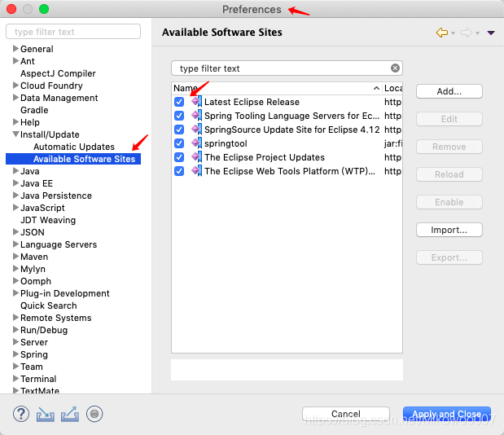Expand the Team node

click(x=15, y=367)
